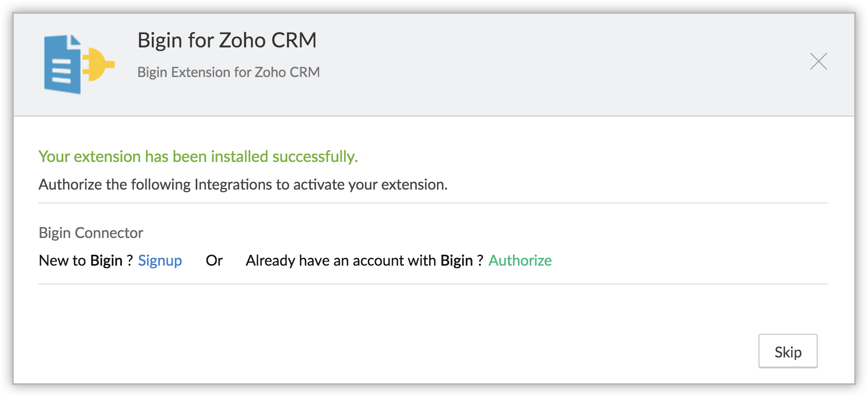Viewport: 868px width, 397px height.
Task: Click the Bigin extension document-plug logo
Action: click(x=79, y=64)
